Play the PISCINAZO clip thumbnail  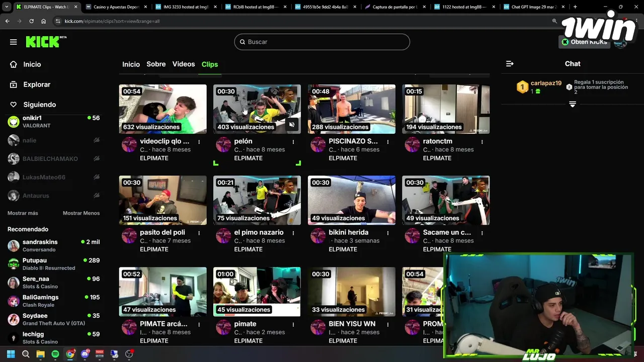[352, 109]
